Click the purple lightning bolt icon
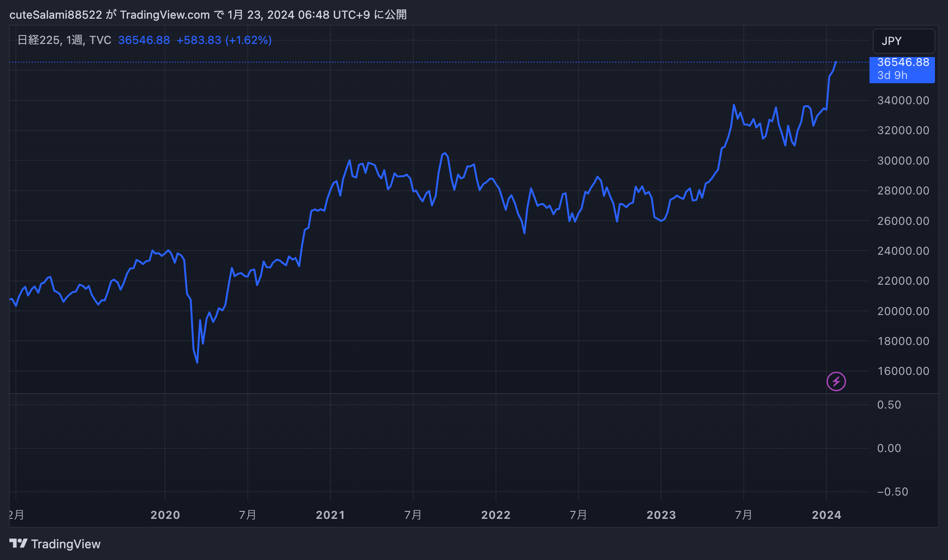Screen dimensions: 948x560 836,381
